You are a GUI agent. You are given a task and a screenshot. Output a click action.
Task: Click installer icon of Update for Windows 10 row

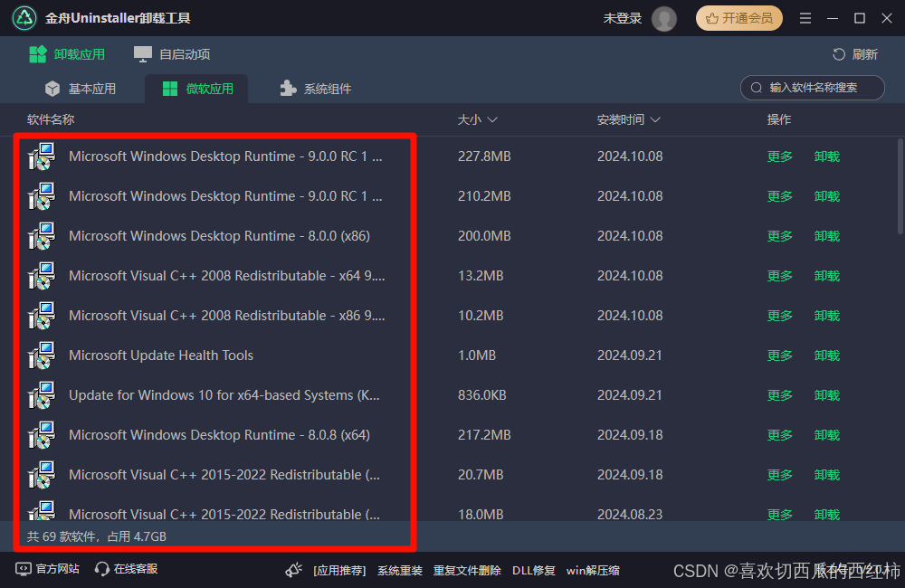pos(42,395)
